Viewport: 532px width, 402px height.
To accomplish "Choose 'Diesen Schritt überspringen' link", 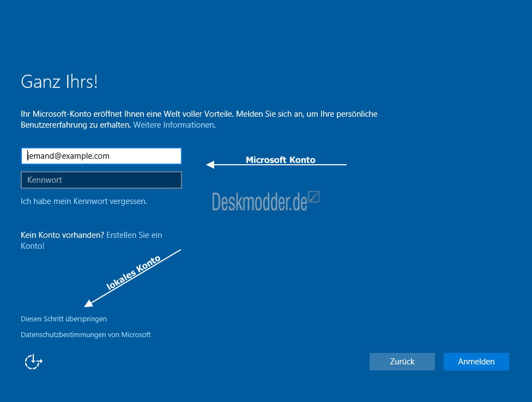I will click(64, 319).
